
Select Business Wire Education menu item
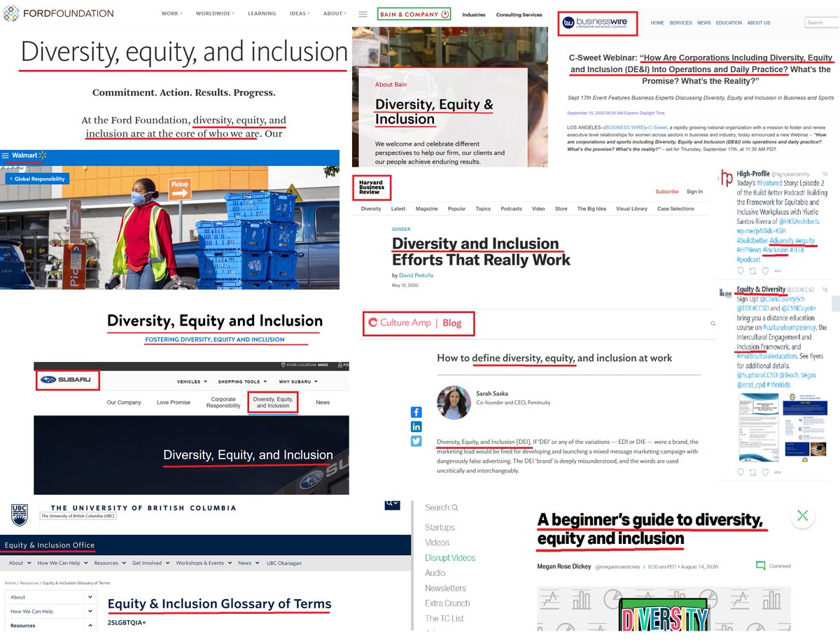click(729, 22)
